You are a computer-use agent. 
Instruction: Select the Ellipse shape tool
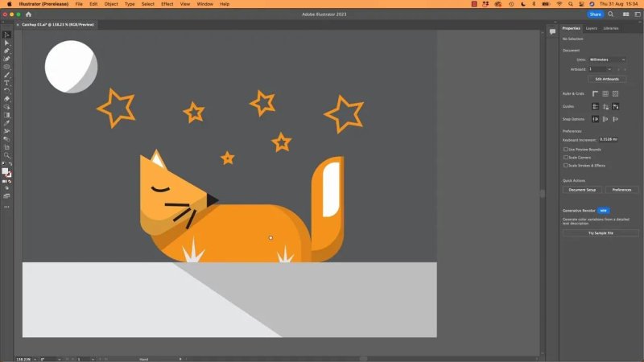click(x=6, y=67)
